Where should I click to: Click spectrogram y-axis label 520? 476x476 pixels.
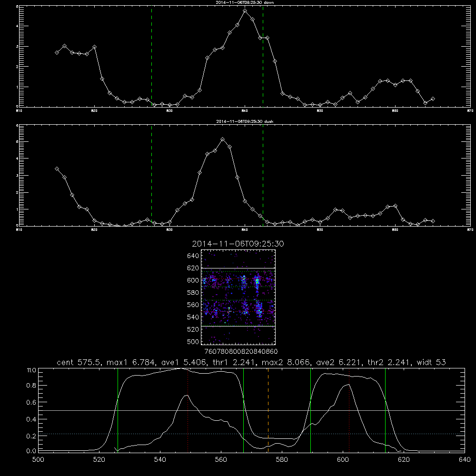point(193,329)
